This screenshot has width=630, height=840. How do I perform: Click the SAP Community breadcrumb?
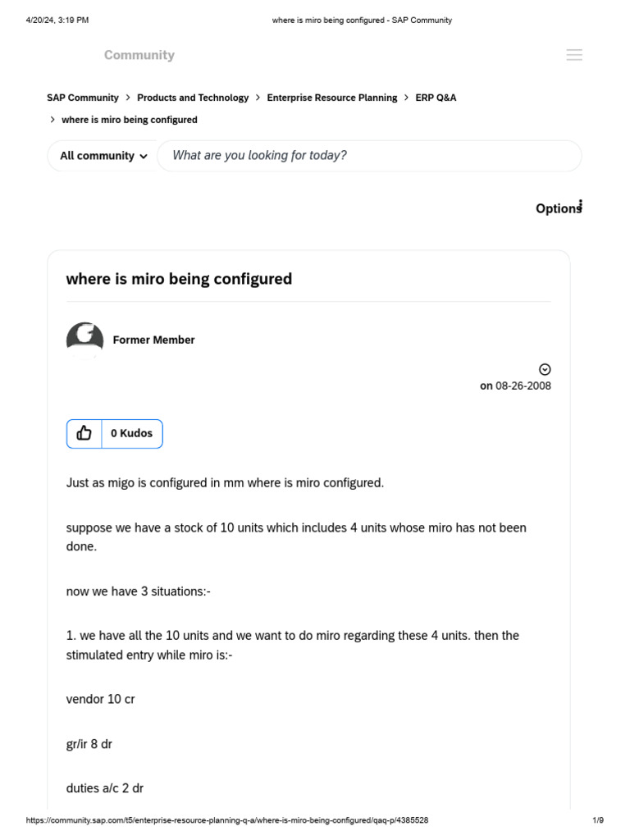[83, 98]
